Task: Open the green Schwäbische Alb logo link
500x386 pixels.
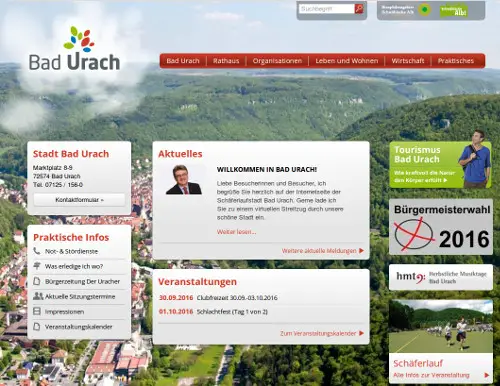Action: tap(454, 11)
